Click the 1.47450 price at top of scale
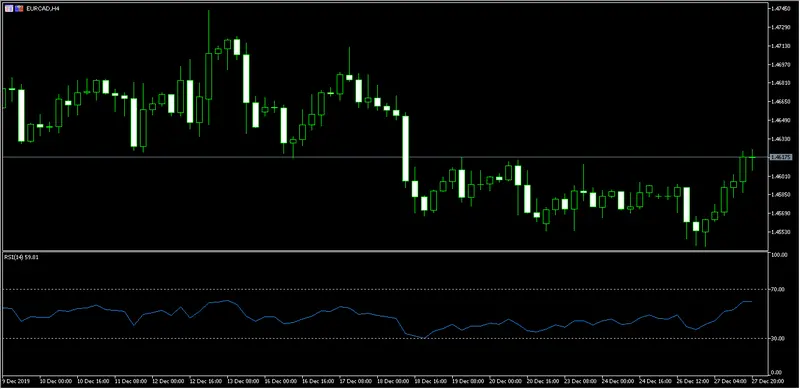800x389 pixels. pos(781,9)
